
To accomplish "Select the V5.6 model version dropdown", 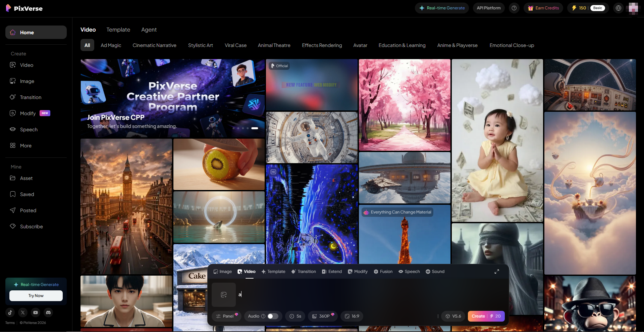I will pos(453,316).
